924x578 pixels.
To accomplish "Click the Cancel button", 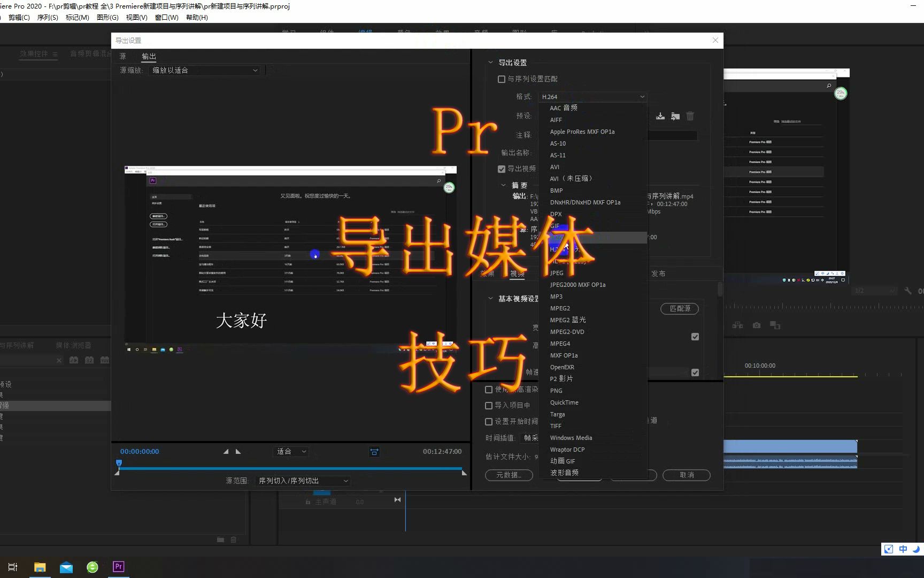I will click(687, 475).
